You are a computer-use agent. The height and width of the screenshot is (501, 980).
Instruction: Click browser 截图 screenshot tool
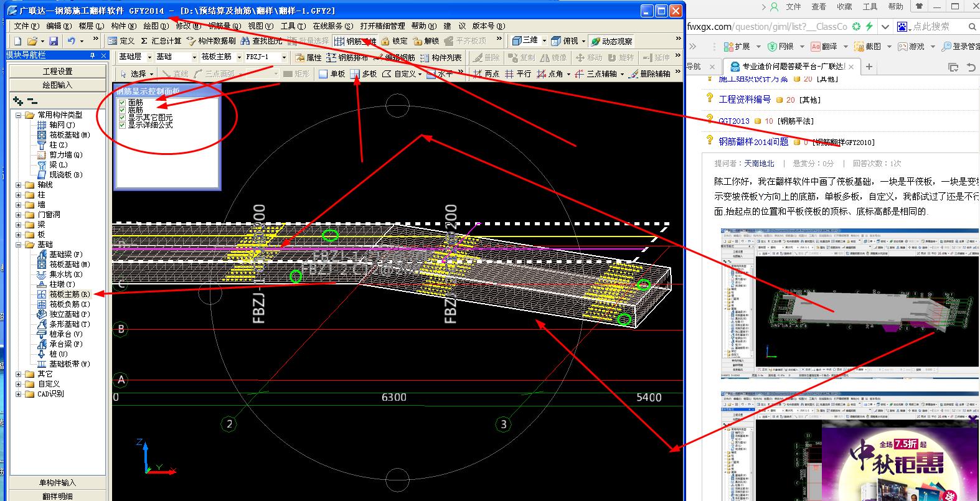click(x=867, y=46)
